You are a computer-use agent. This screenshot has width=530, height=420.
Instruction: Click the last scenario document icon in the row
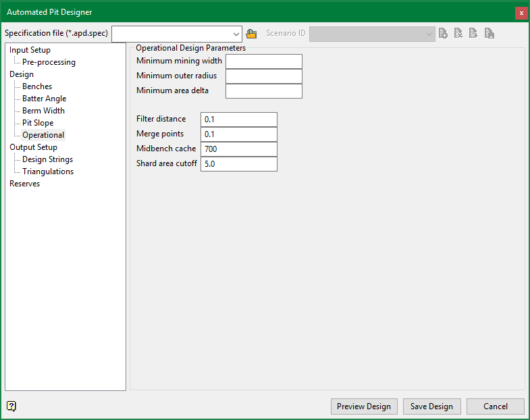489,33
